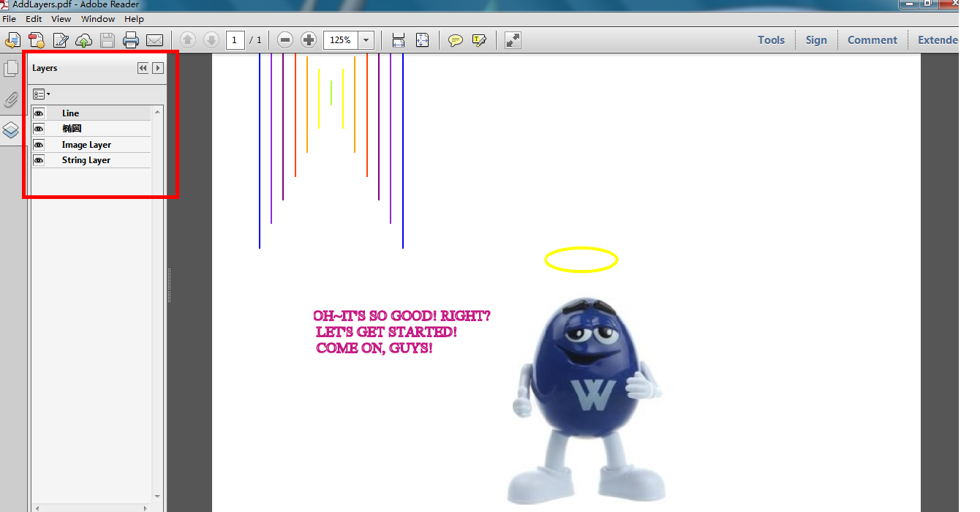This screenshot has width=980, height=512.
Task: Click the Open file toolbar icon
Action: tap(12, 40)
